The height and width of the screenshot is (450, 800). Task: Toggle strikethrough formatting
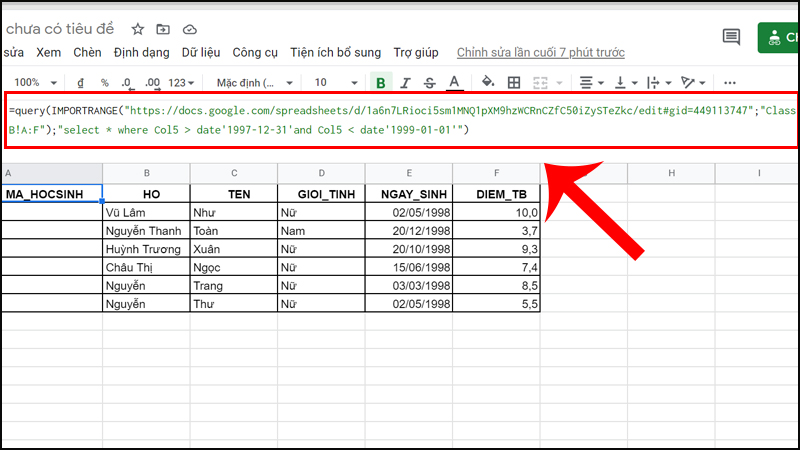(x=428, y=82)
